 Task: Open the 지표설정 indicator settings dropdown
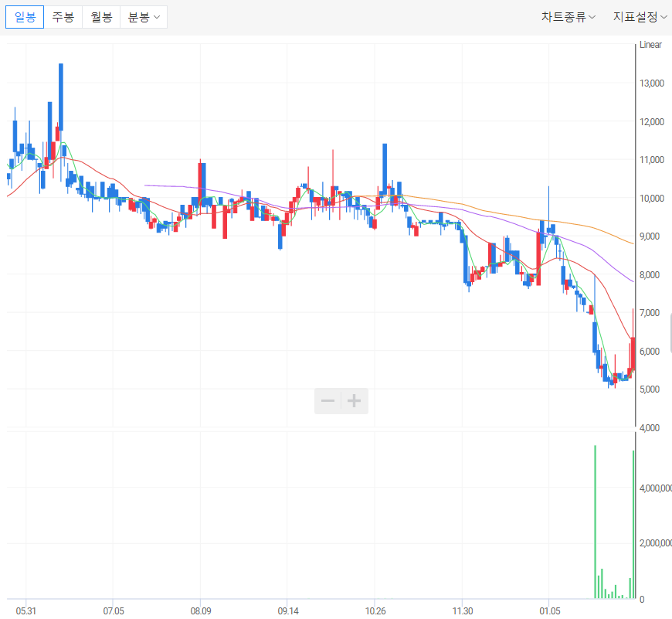pos(640,17)
